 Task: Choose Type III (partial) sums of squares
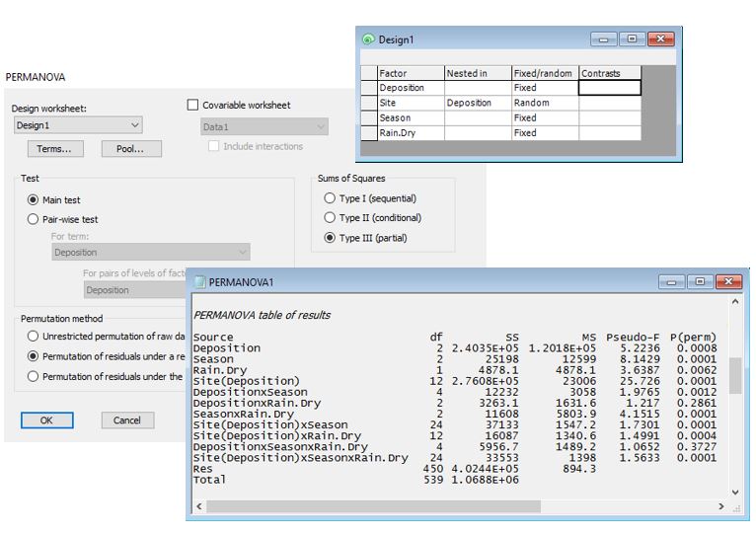tap(330, 237)
